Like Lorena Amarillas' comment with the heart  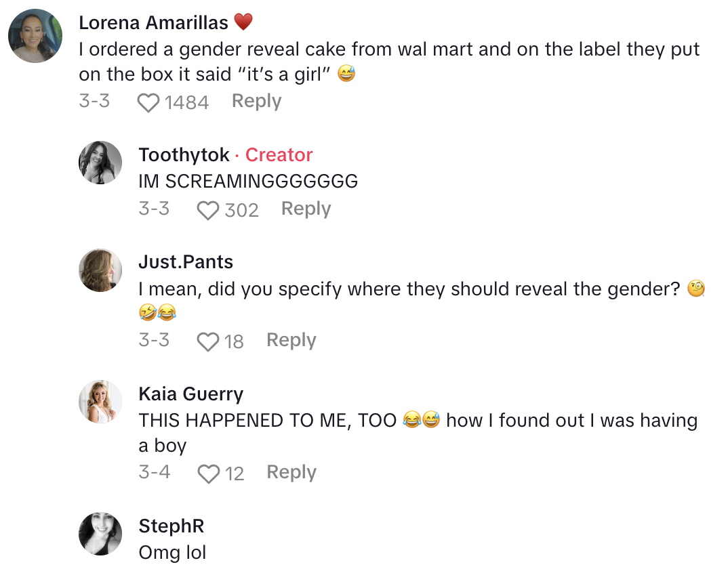coord(148,102)
